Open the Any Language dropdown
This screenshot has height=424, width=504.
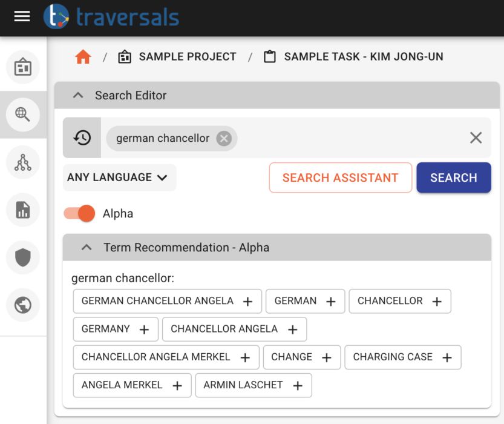[x=119, y=177]
